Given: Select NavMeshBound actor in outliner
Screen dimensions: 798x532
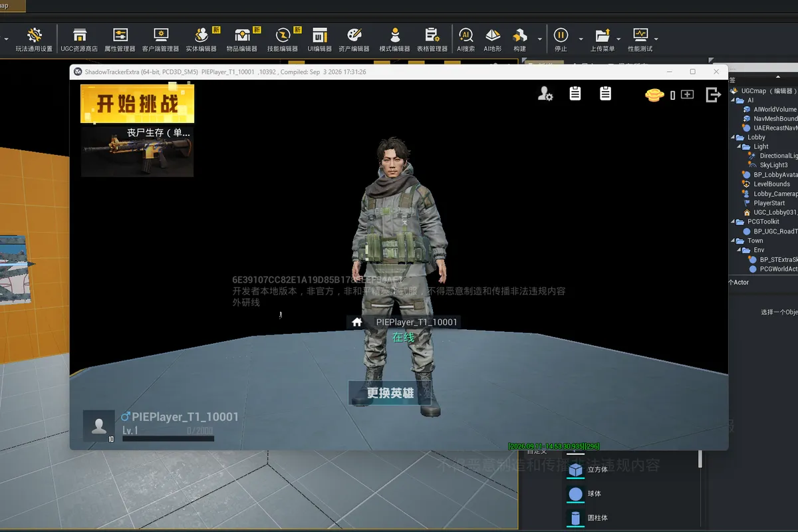Looking at the screenshot, I should (770, 118).
